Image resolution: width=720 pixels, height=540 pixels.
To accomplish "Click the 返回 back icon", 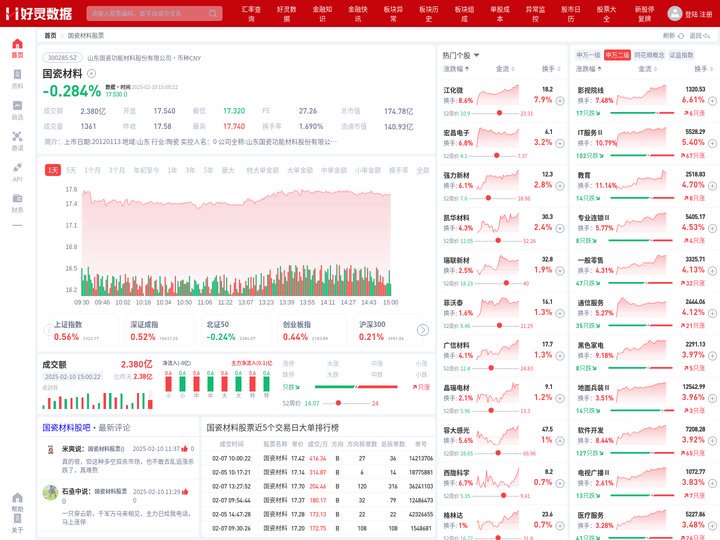I will 707,35.
